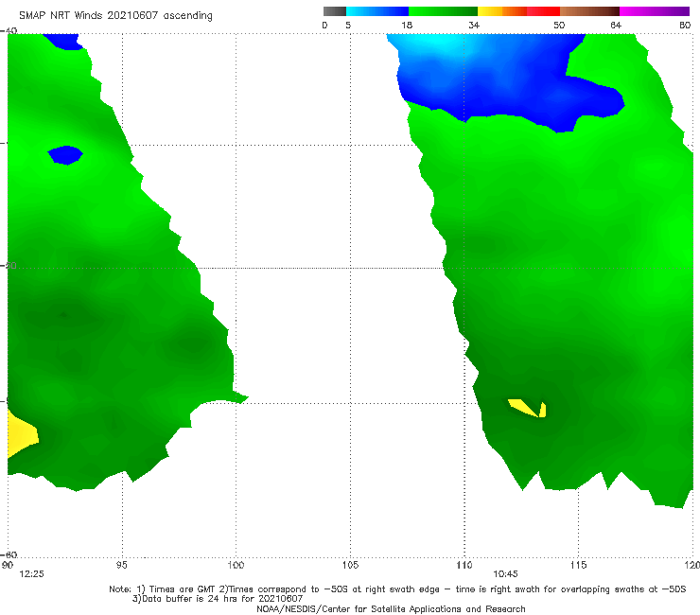Select the brown segment of the colorbar
This screenshot has width=700, height=615.
(589, 11)
